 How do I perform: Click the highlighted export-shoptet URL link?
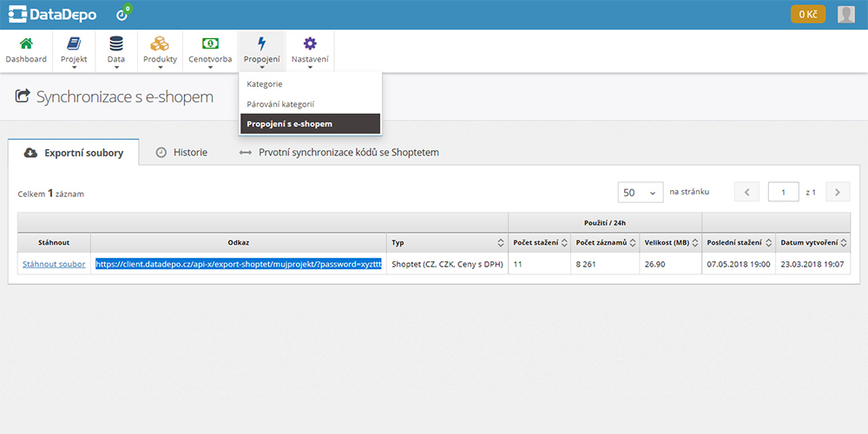pyautogui.click(x=239, y=264)
